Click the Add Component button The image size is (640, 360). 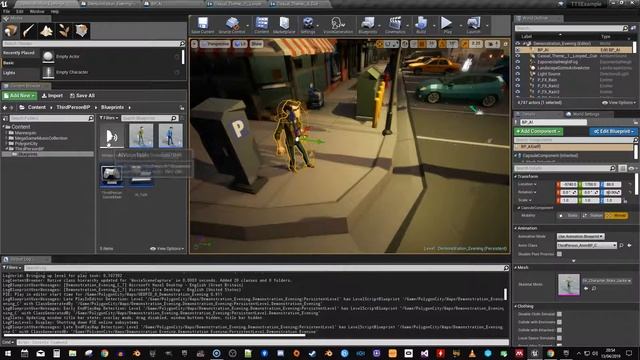[x=538, y=131]
